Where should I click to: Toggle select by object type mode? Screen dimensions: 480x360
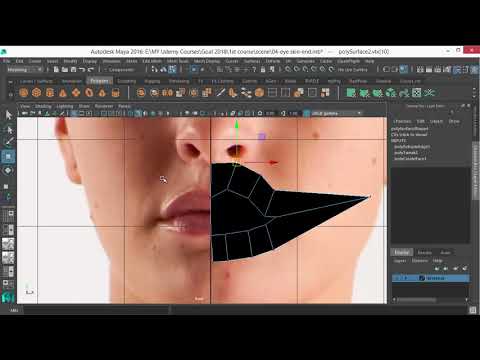tap(163, 69)
